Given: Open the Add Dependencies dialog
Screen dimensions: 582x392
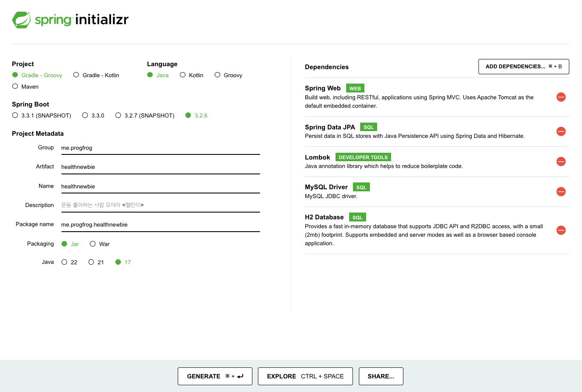Looking at the screenshot, I should click(524, 67).
